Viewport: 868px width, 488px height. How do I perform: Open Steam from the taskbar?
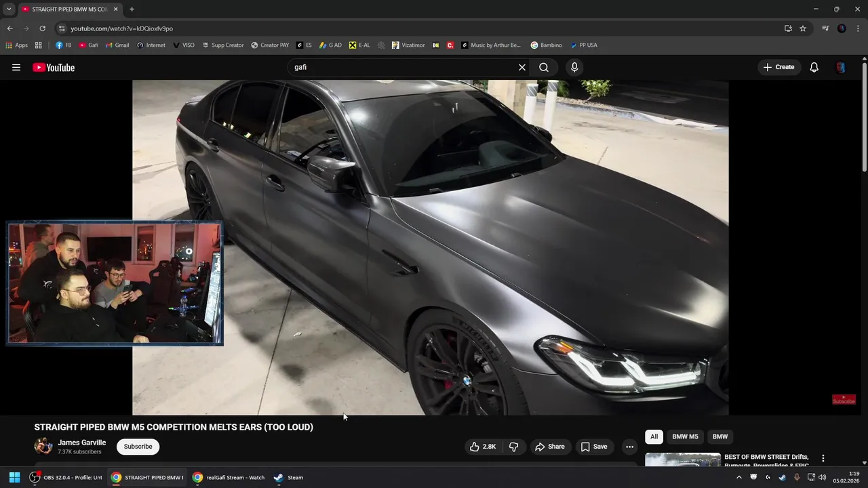288,477
